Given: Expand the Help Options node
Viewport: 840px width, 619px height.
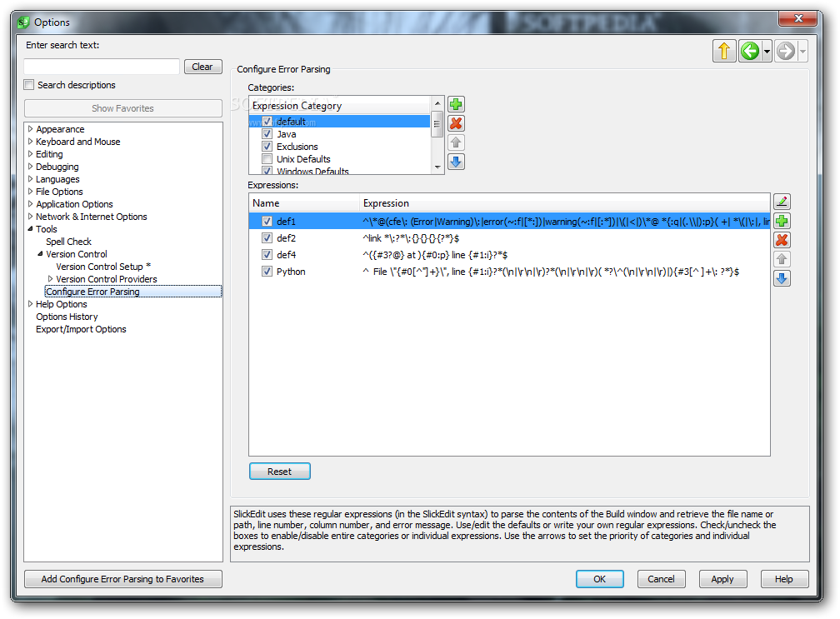Looking at the screenshot, I should (30, 303).
